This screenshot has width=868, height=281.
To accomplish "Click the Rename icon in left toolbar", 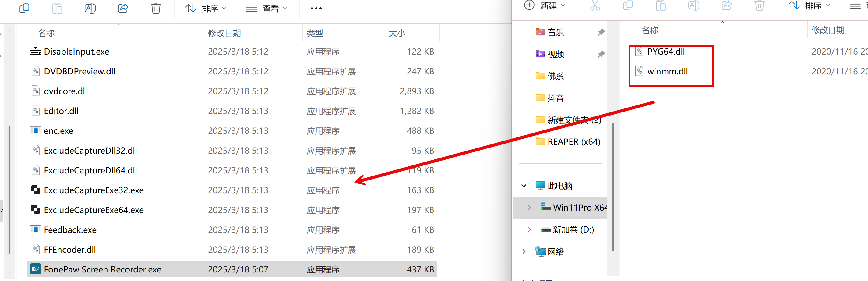I will (x=90, y=8).
